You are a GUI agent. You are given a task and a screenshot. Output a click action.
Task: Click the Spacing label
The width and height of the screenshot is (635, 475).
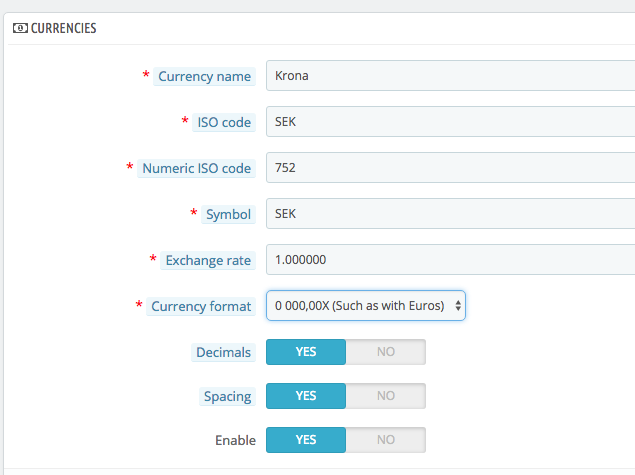pos(228,396)
